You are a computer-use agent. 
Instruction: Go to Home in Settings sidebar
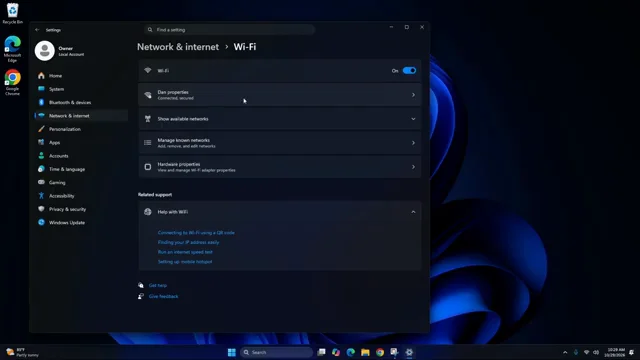pyautogui.click(x=81, y=76)
